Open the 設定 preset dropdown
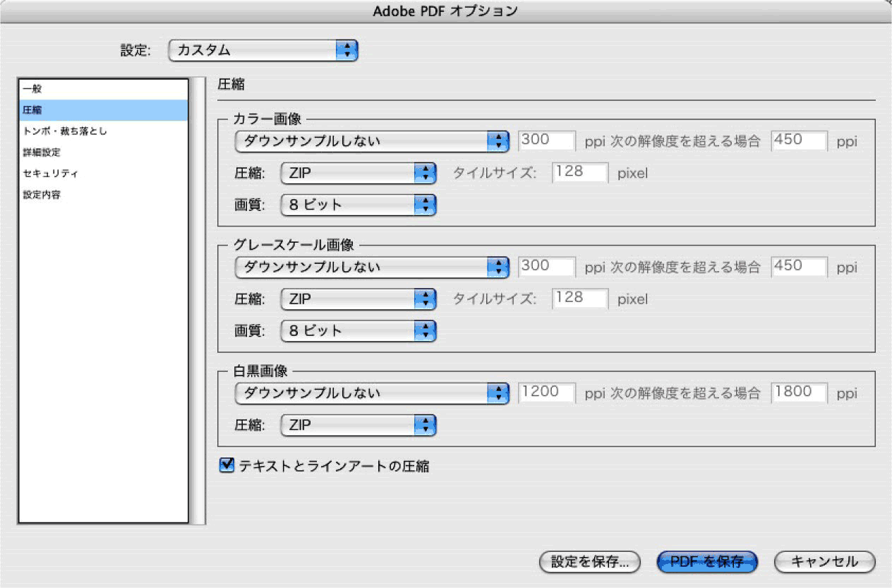Viewport: 892px width, 588px height. [262, 50]
